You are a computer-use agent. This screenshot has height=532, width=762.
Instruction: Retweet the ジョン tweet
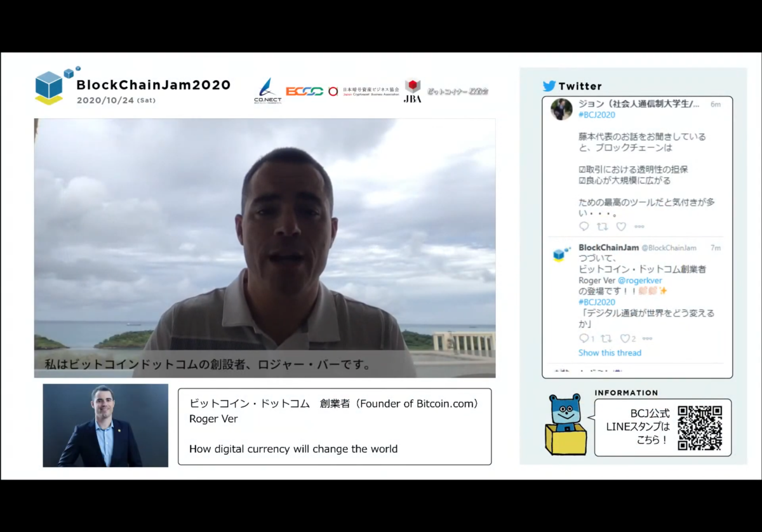tap(603, 227)
